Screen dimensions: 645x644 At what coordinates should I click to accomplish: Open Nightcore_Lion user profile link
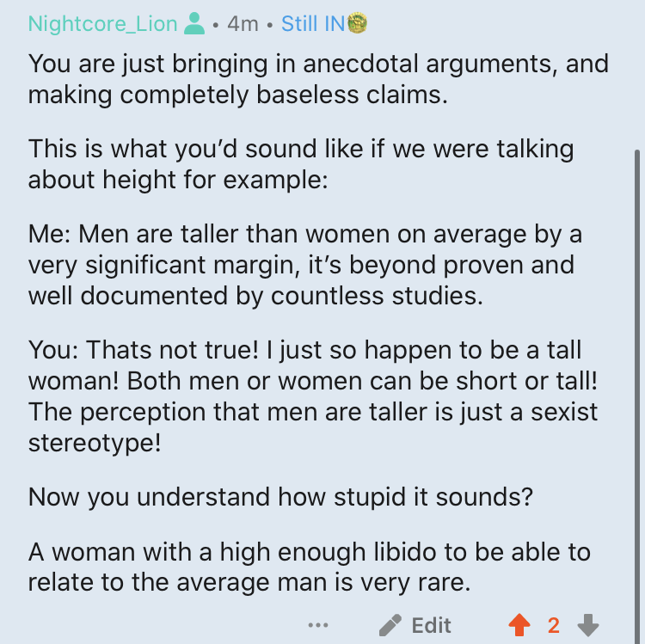(104, 23)
